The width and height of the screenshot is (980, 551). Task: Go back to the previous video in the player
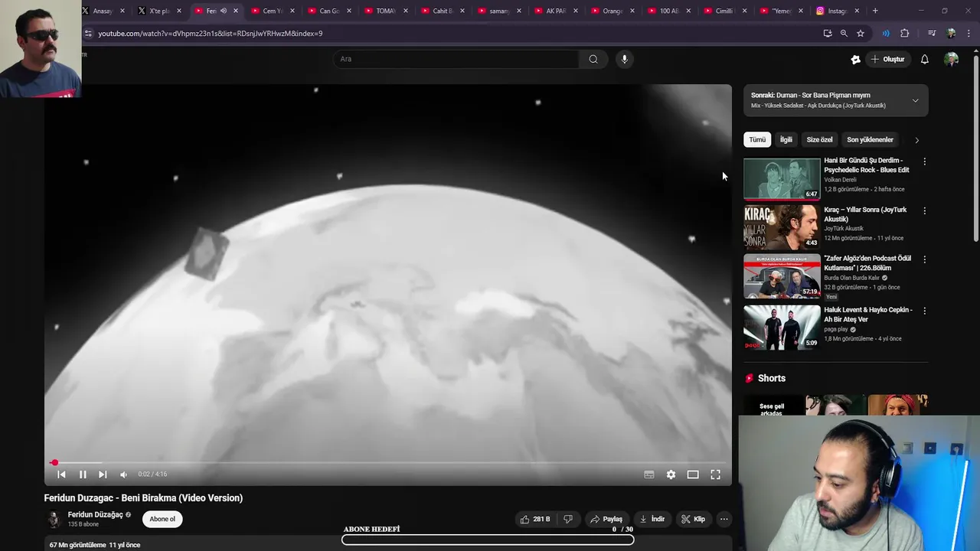(x=61, y=474)
